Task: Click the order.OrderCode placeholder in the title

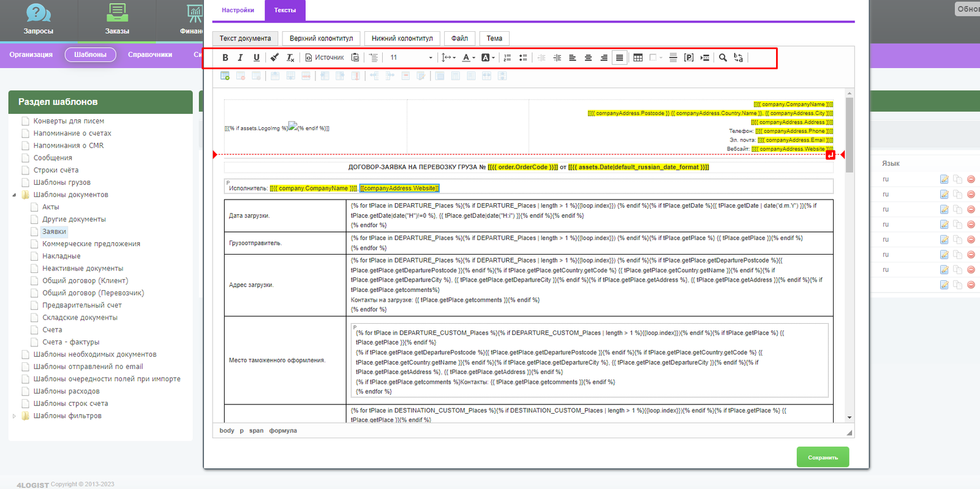Action: tap(523, 167)
